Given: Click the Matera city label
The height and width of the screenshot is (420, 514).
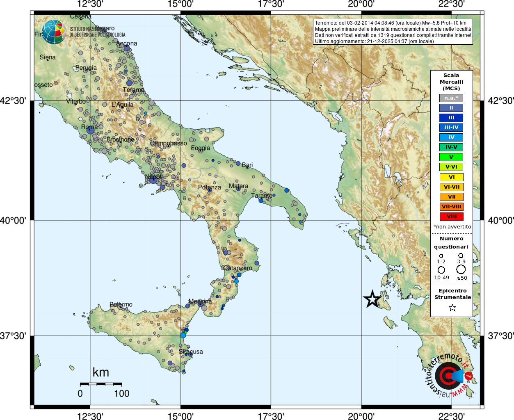Looking at the screenshot, I should pos(239,186).
